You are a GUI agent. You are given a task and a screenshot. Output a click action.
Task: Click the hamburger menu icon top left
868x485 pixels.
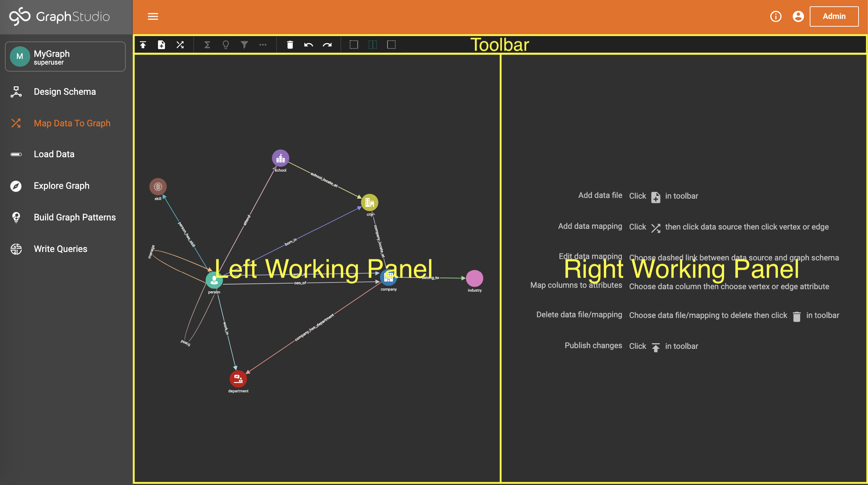tap(153, 16)
